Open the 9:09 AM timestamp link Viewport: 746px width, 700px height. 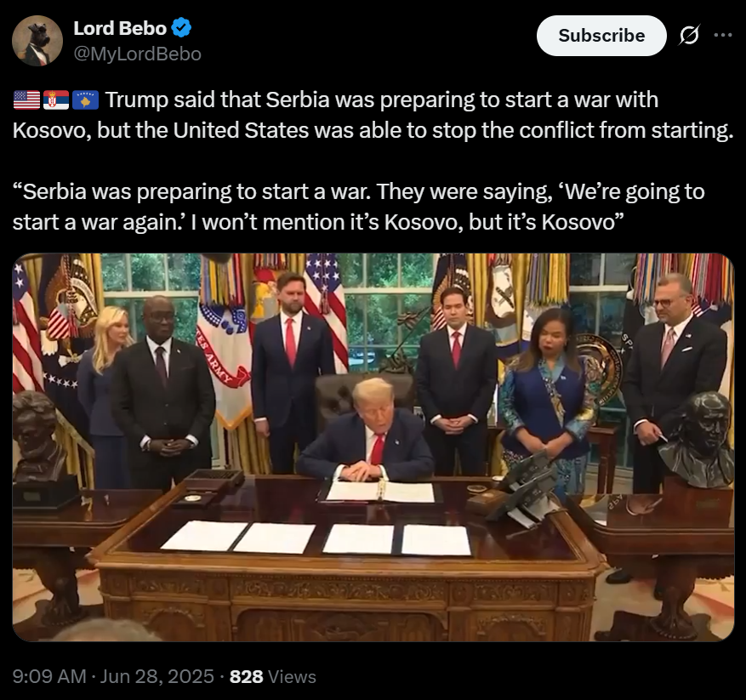pos(49,676)
